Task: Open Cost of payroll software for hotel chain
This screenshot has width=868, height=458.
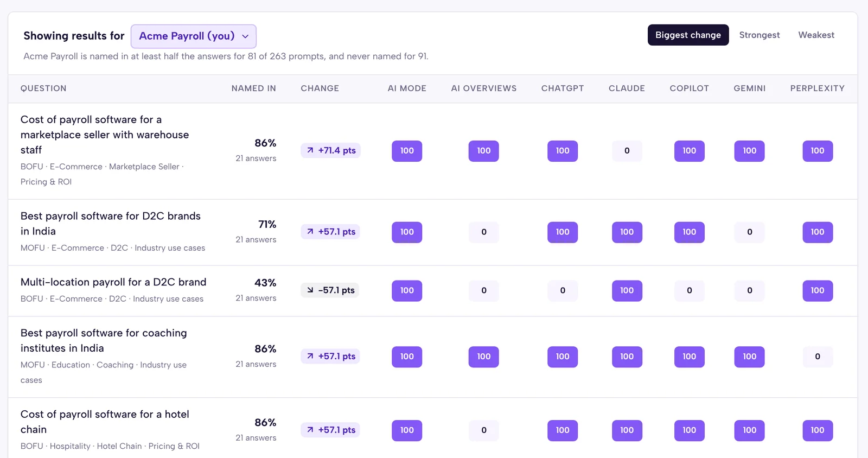Action: [x=105, y=422]
